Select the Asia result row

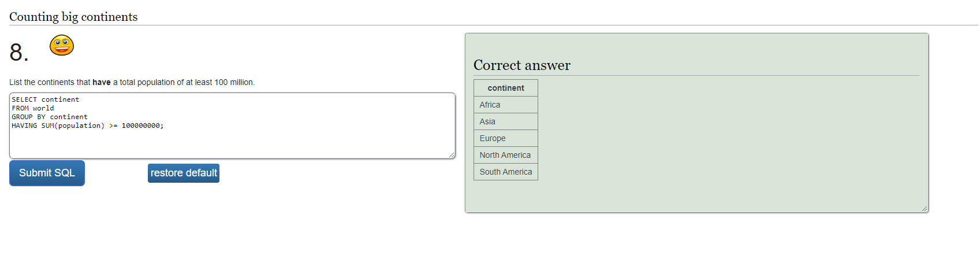[x=506, y=121]
